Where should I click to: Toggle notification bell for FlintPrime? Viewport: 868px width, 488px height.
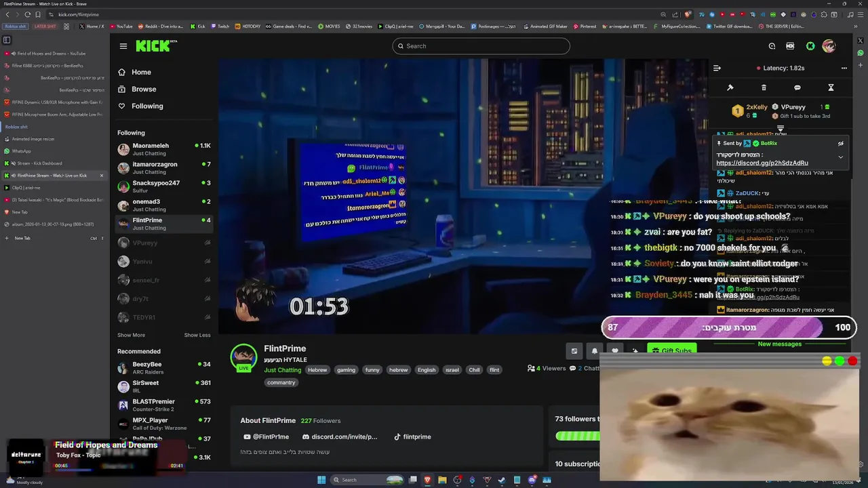[x=595, y=350]
